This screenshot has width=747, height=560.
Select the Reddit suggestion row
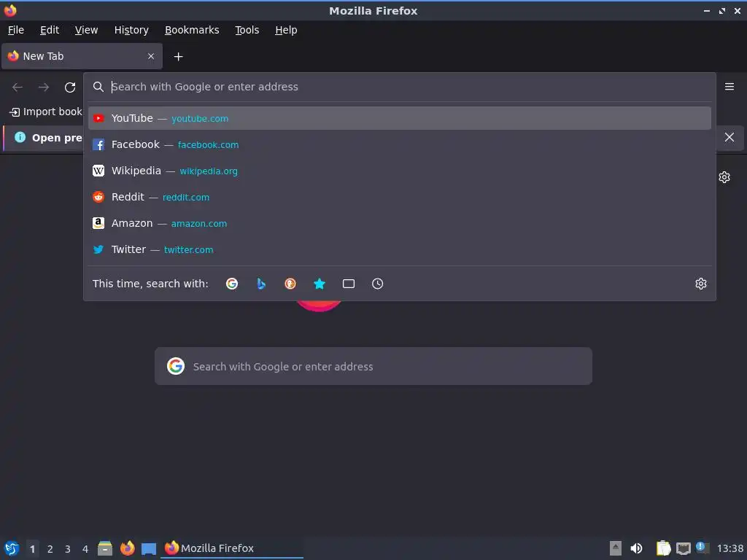(x=399, y=197)
